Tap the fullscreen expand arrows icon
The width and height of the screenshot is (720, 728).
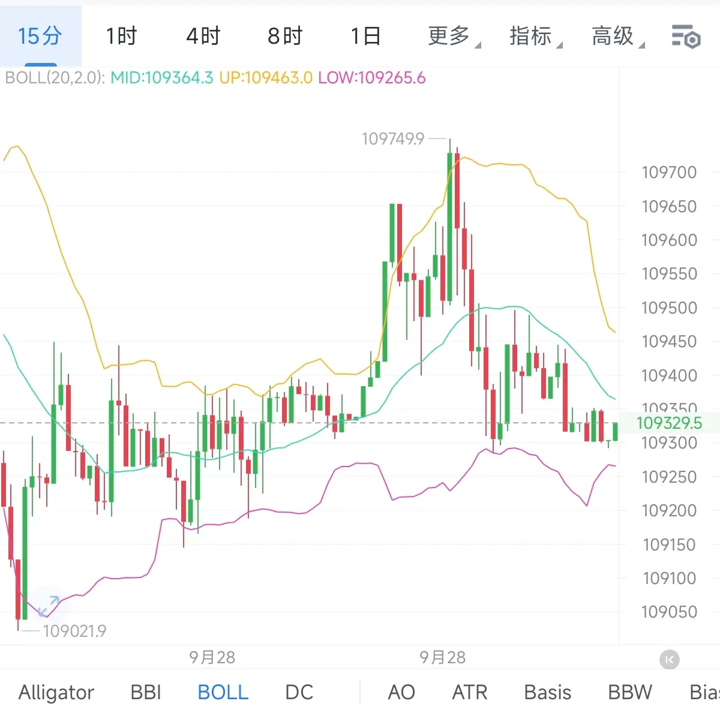pyautogui.click(x=49, y=606)
